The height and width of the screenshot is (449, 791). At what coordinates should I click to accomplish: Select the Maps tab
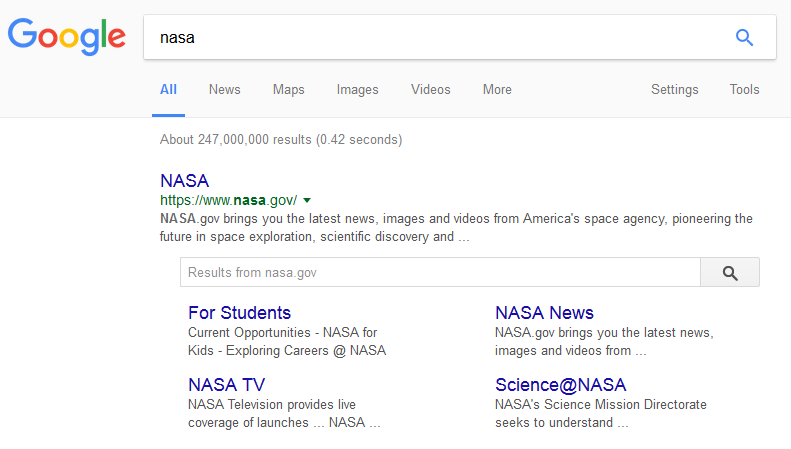pos(288,90)
